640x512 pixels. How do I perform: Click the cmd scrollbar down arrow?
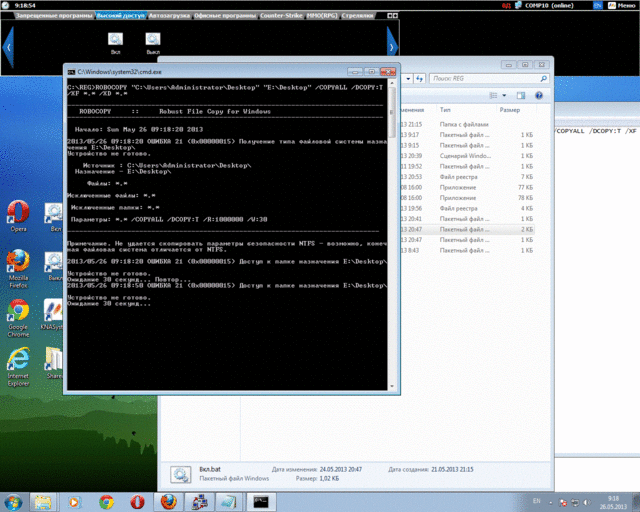391,386
